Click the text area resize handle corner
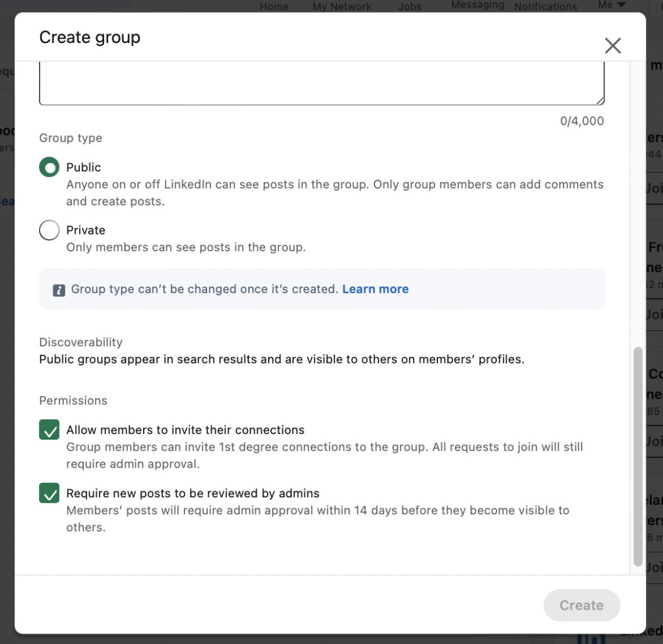The image size is (663, 644). click(x=601, y=100)
